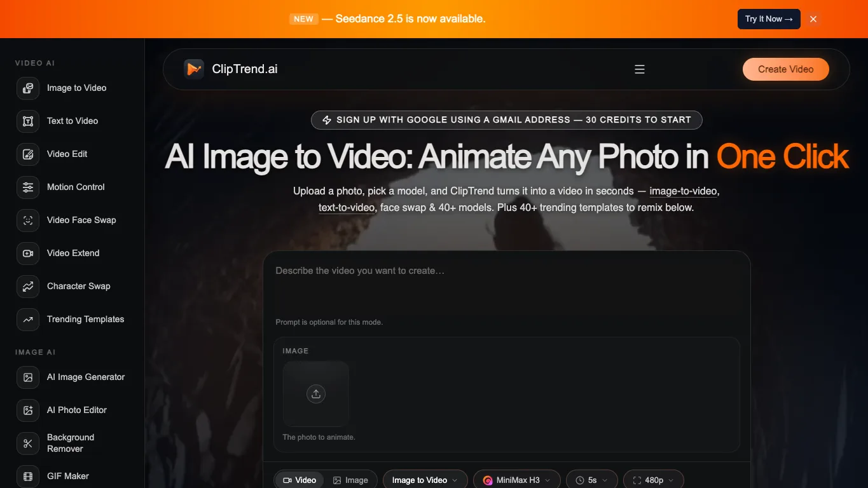Click the upload arrow in the image box
This screenshot has height=488, width=868.
316,394
